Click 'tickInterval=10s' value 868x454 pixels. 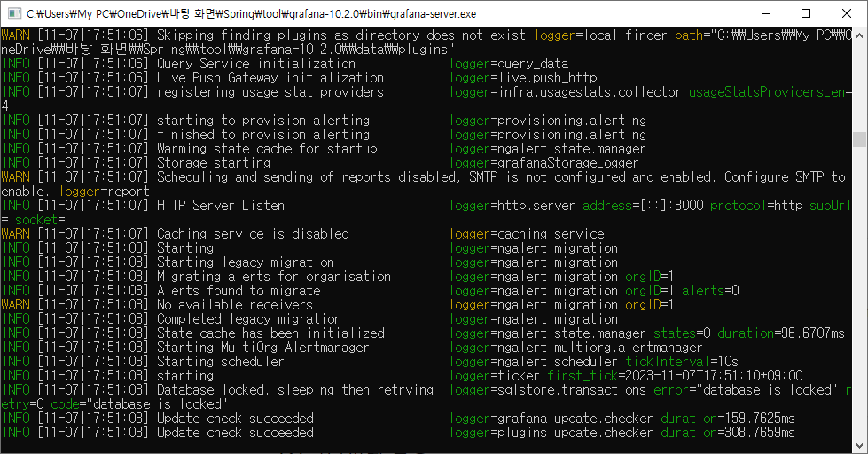click(x=682, y=362)
